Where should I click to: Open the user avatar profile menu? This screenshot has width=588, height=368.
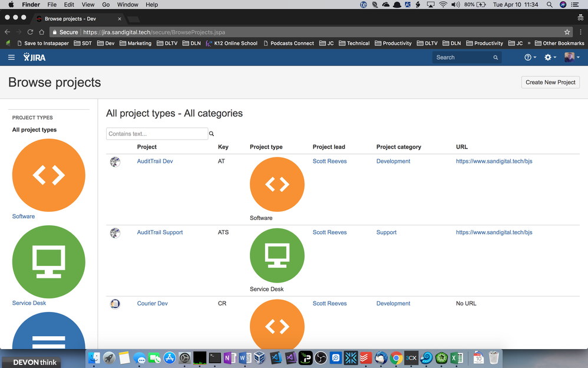click(572, 57)
